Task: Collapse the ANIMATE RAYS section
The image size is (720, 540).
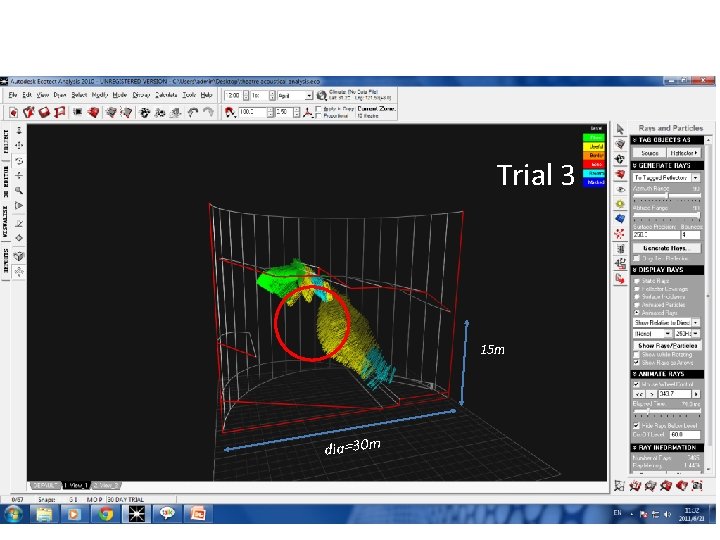Action: pos(667,374)
